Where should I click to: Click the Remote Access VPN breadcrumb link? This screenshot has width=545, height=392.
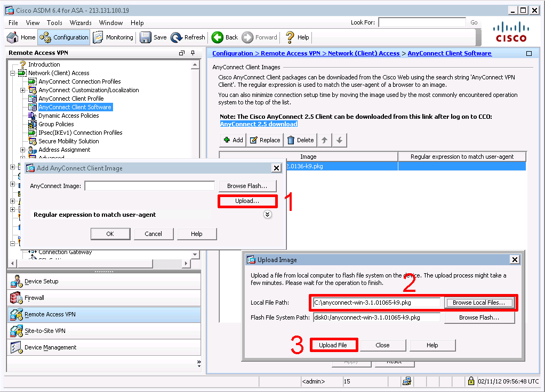[291, 53]
